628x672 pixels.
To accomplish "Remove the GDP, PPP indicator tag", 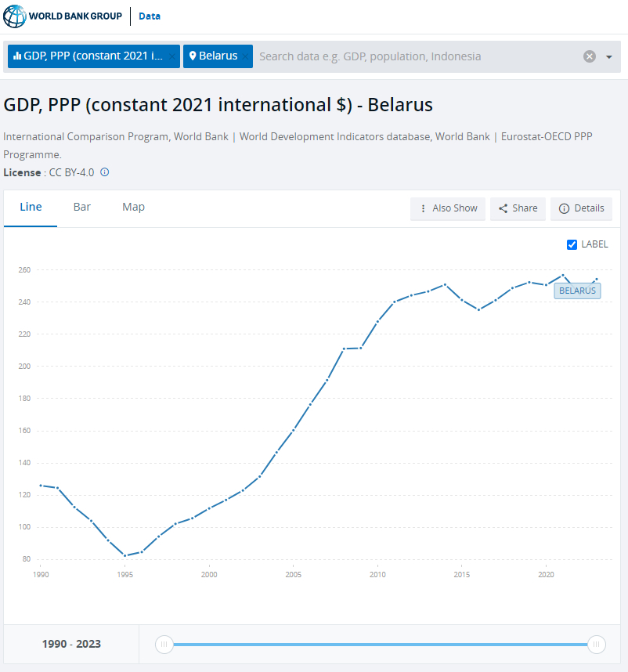I will [x=172, y=56].
